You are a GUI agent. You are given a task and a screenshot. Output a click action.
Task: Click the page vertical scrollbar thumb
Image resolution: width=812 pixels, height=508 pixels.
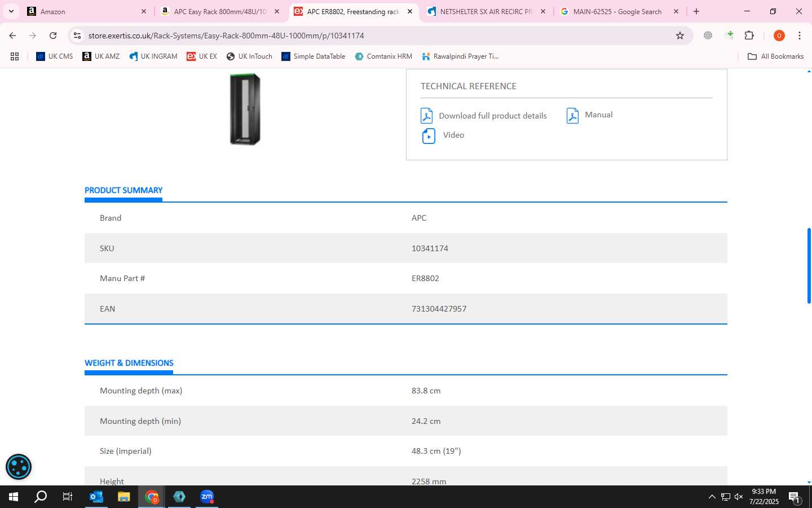(x=809, y=266)
